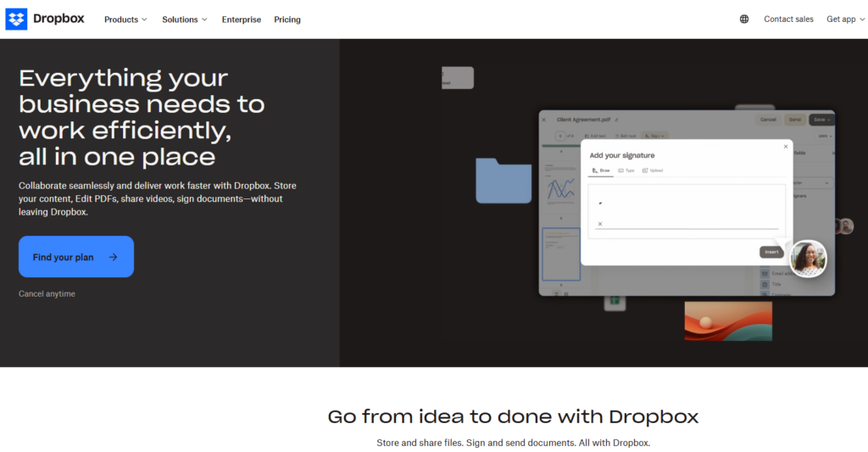This screenshot has width=868, height=452.
Task: Click the Insert signature button
Action: pos(771,252)
